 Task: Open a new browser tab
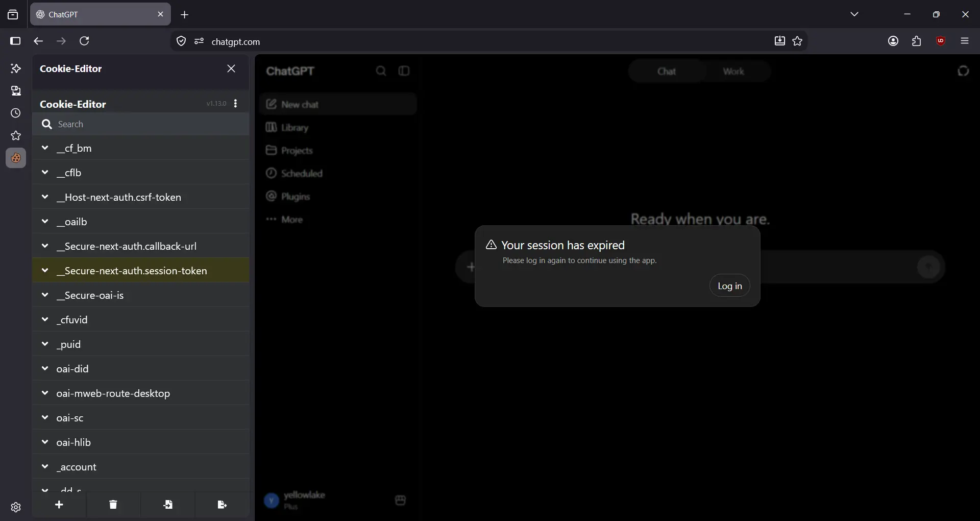coord(185,15)
